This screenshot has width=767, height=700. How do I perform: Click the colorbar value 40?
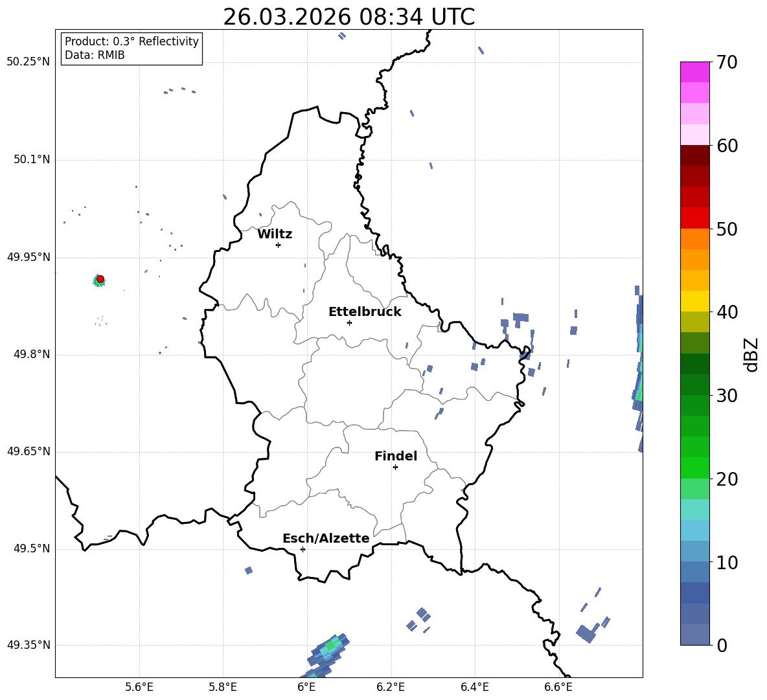[x=726, y=312]
